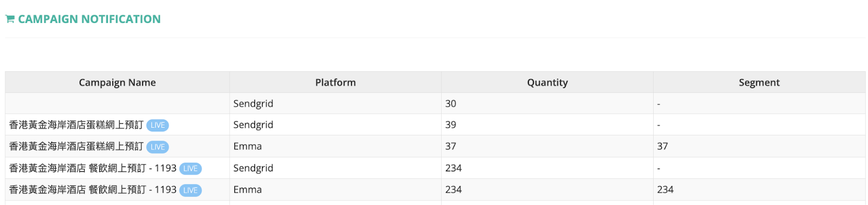Click LIVE badge in Sendgrid 1193 campaign row
The height and width of the screenshot is (205, 868).
coord(190,169)
